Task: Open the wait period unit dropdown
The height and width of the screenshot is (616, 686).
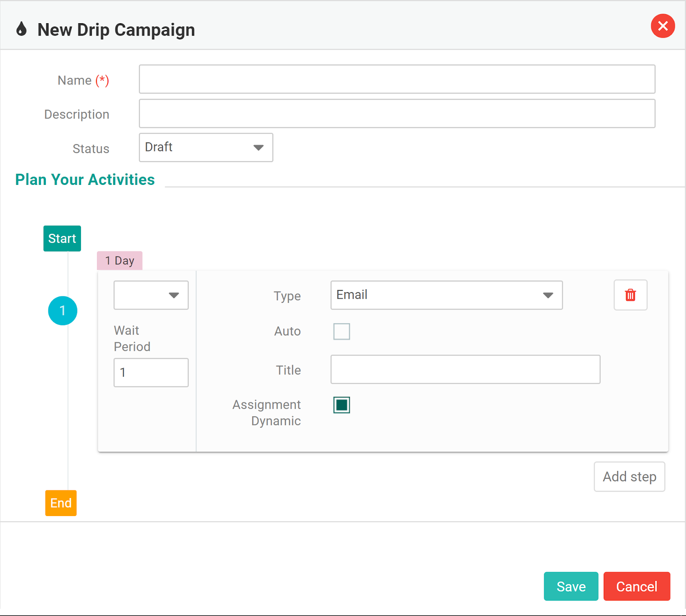Action: point(151,295)
